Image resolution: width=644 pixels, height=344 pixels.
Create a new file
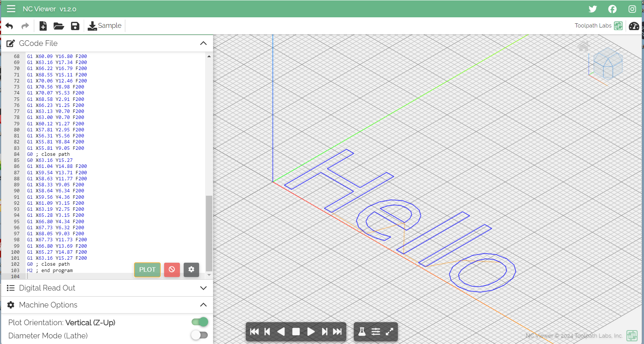(43, 26)
